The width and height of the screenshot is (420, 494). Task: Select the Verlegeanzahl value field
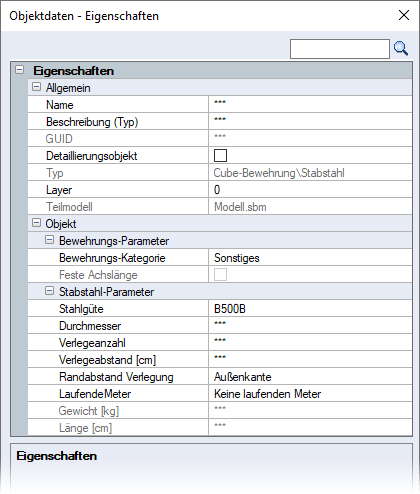(310, 343)
